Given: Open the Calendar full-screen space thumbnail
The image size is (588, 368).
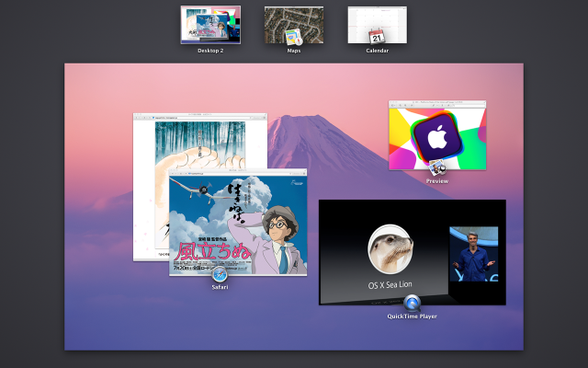Looking at the screenshot, I should click(377, 25).
